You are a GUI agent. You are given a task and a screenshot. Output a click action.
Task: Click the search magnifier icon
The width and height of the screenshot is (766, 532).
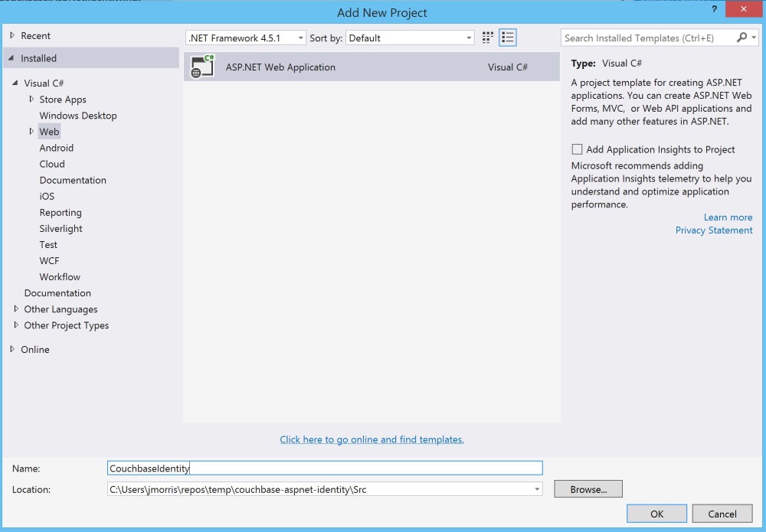(x=741, y=38)
